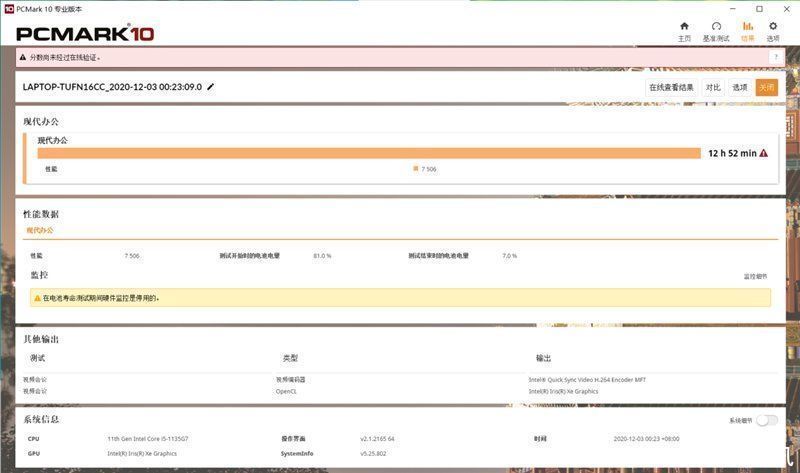Click the OpenCL type entry
Image resolution: width=800 pixels, height=473 pixels.
point(286,391)
